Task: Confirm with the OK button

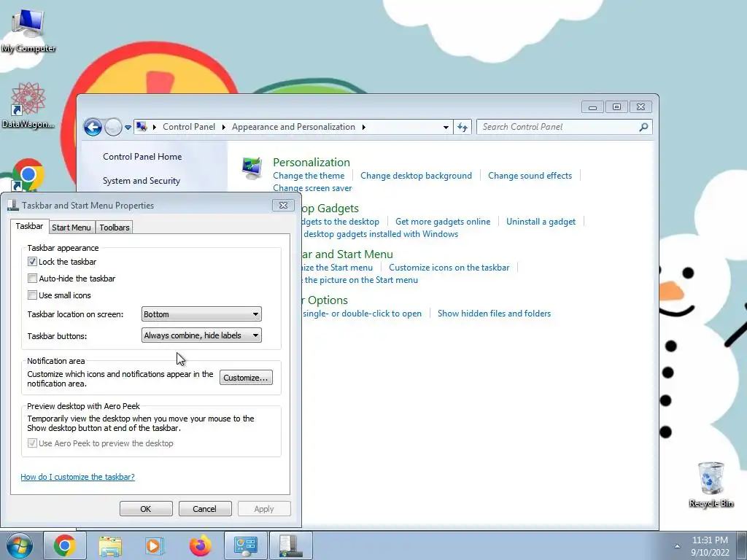Action: click(x=146, y=508)
